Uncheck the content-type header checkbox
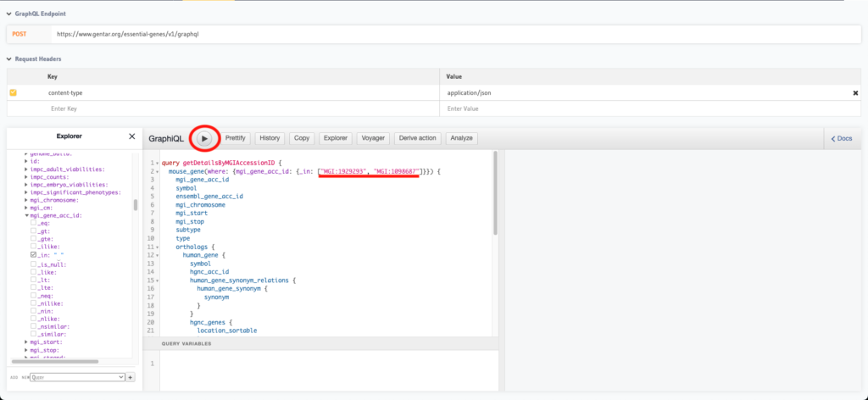The image size is (868, 400). [x=13, y=92]
